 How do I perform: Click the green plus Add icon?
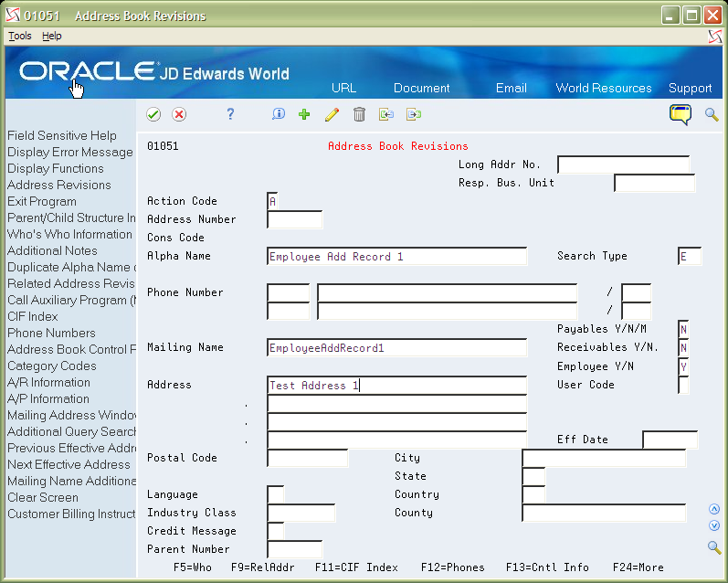point(304,114)
